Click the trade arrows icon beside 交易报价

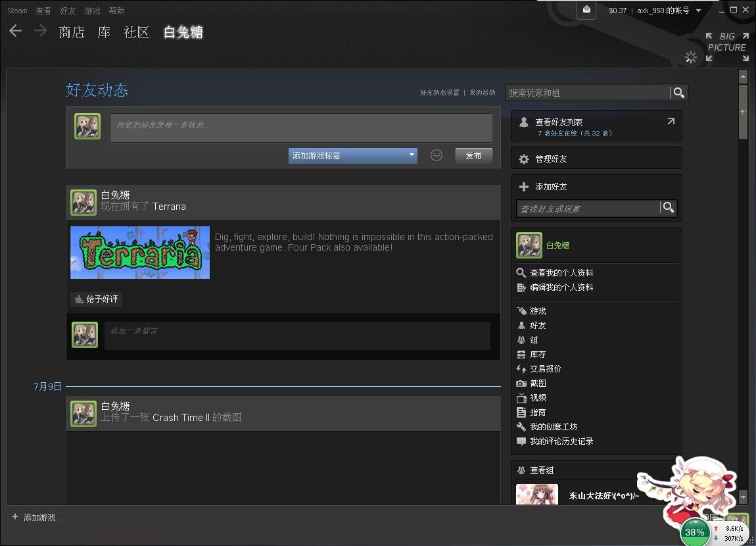[521, 369]
